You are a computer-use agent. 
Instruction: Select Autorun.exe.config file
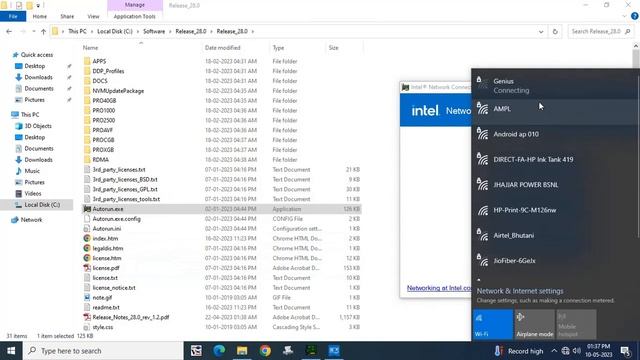click(116, 219)
